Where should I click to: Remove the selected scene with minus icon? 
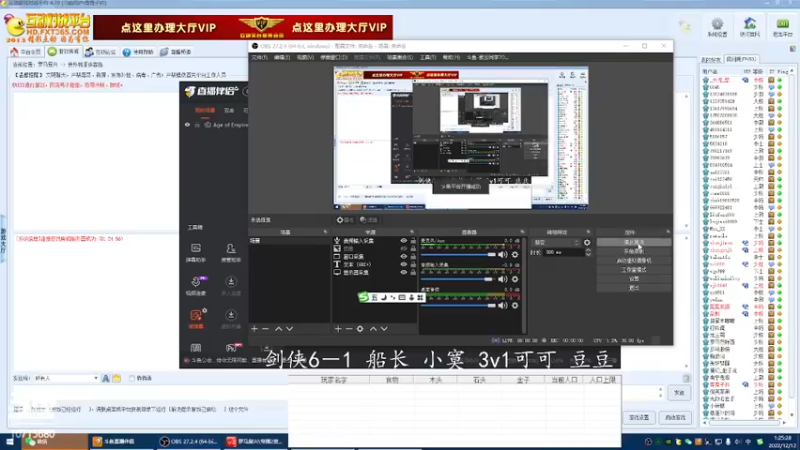[x=265, y=329]
